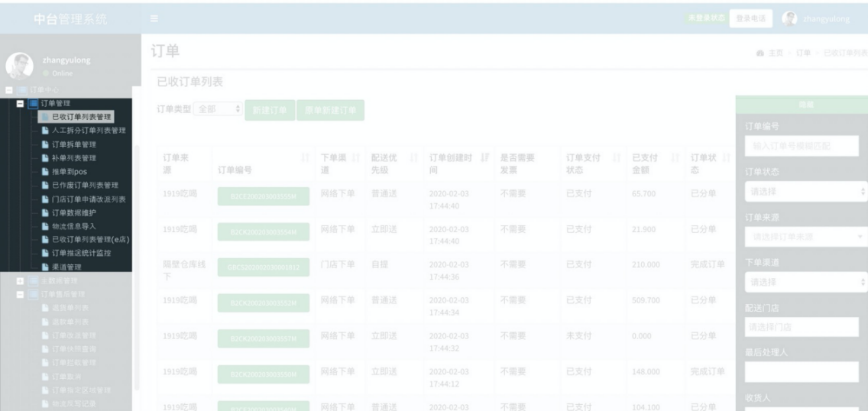Open order B2CK200203003552M
The width and height of the screenshot is (868, 411).
[x=264, y=303]
